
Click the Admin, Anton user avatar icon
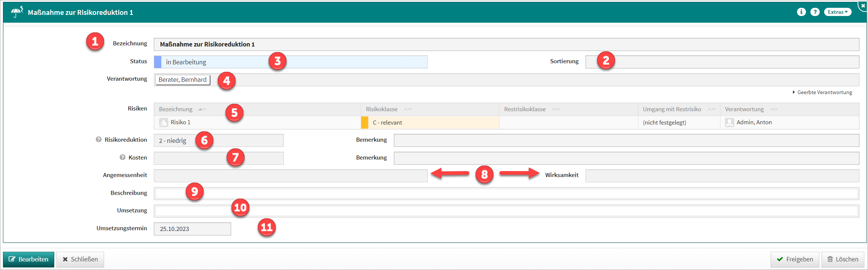click(729, 122)
